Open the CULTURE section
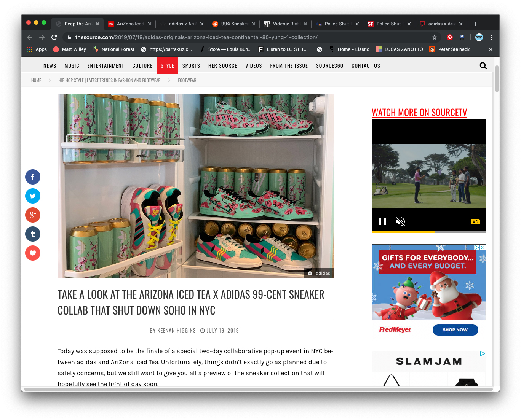 [x=142, y=66]
